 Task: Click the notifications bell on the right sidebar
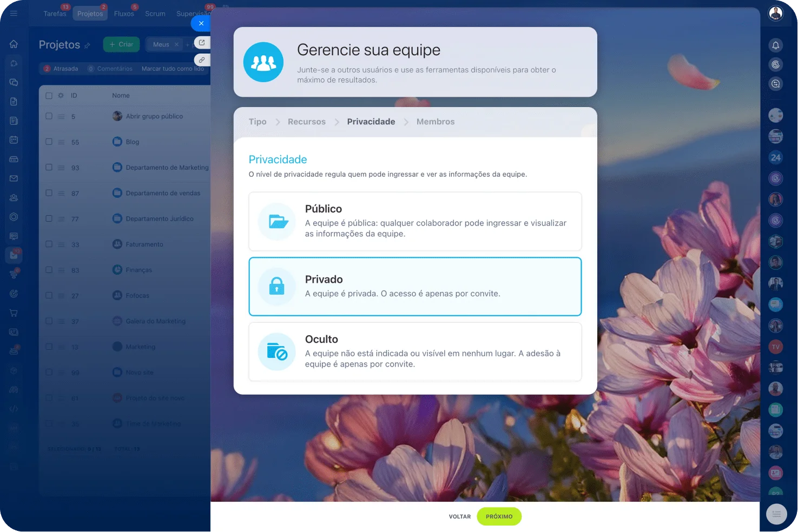776,45
